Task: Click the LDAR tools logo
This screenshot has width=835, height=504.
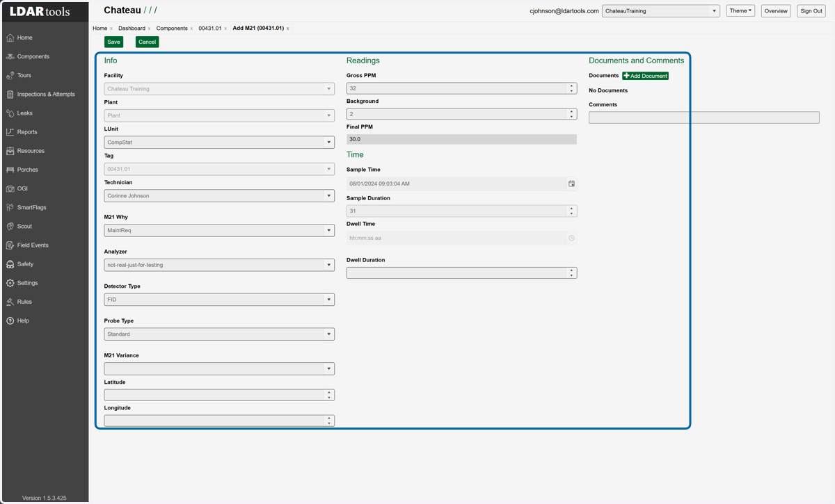Action: tap(40, 11)
